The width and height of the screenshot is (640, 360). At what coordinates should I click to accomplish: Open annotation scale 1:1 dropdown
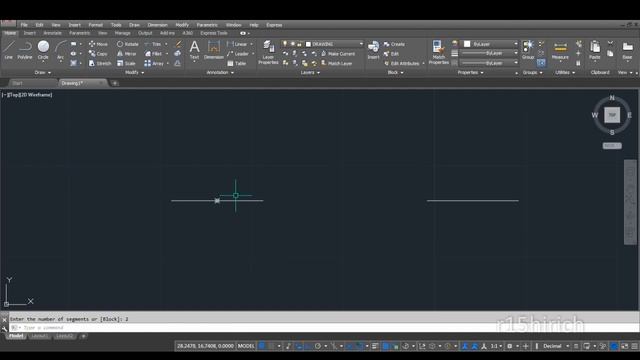[496, 346]
